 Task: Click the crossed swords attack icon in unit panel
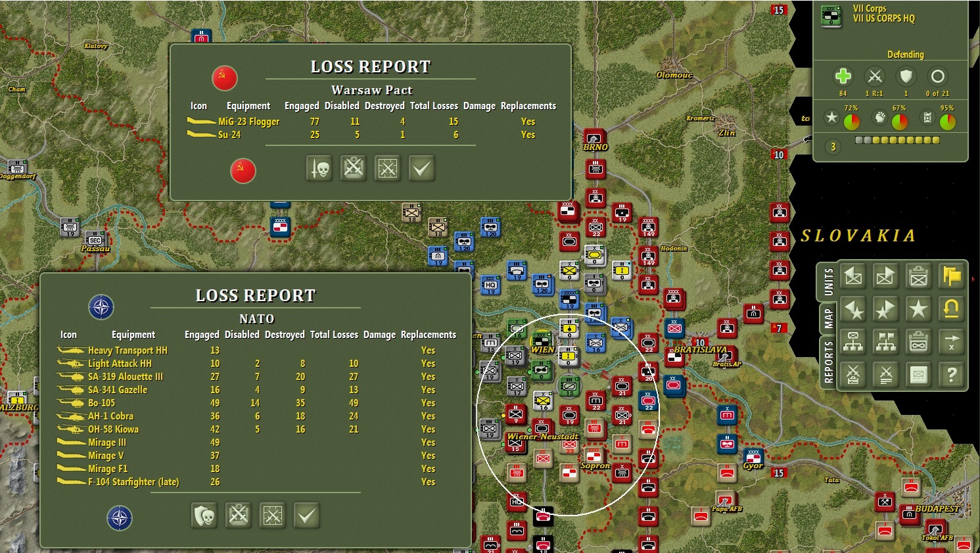[874, 77]
